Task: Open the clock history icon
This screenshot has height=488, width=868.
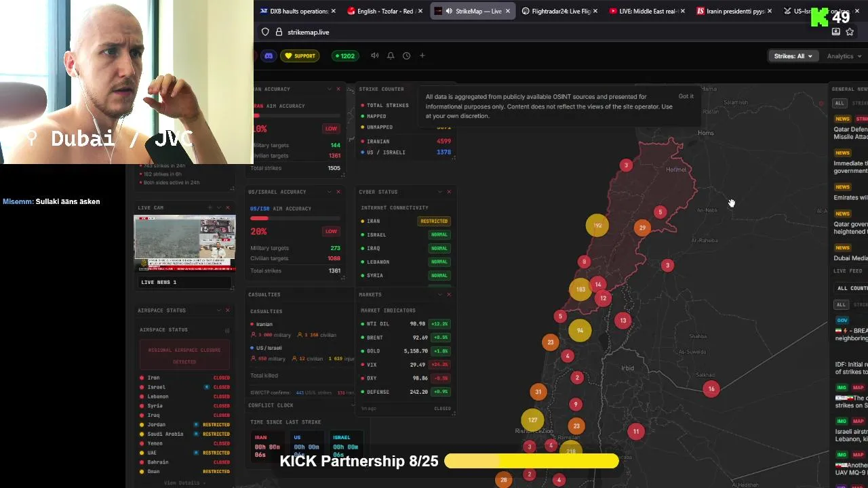Action: click(x=406, y=56)
